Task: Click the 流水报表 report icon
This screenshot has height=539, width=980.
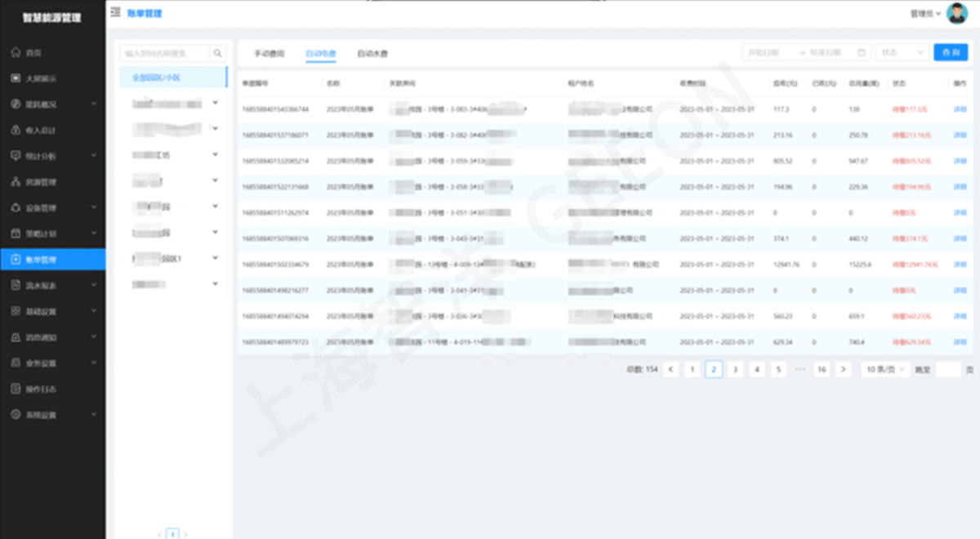Action: pos(16,285)
